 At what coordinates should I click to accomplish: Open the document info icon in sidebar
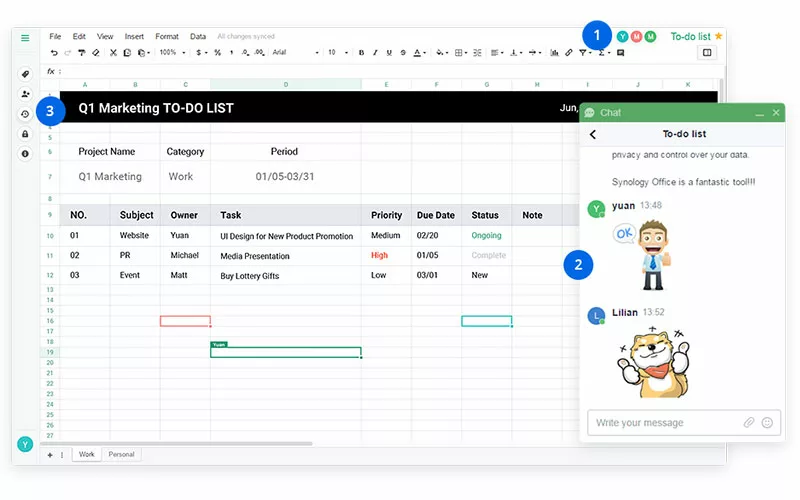coord(25,154)
